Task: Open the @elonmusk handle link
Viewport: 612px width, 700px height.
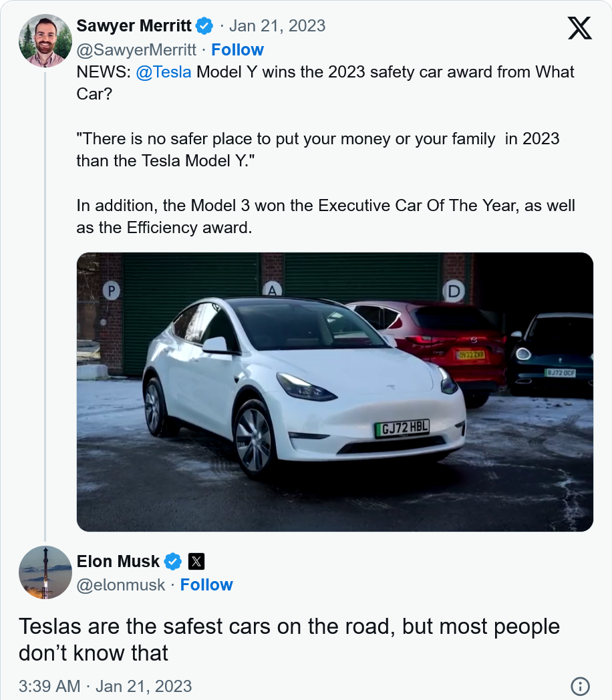Action: click(121, 585)
